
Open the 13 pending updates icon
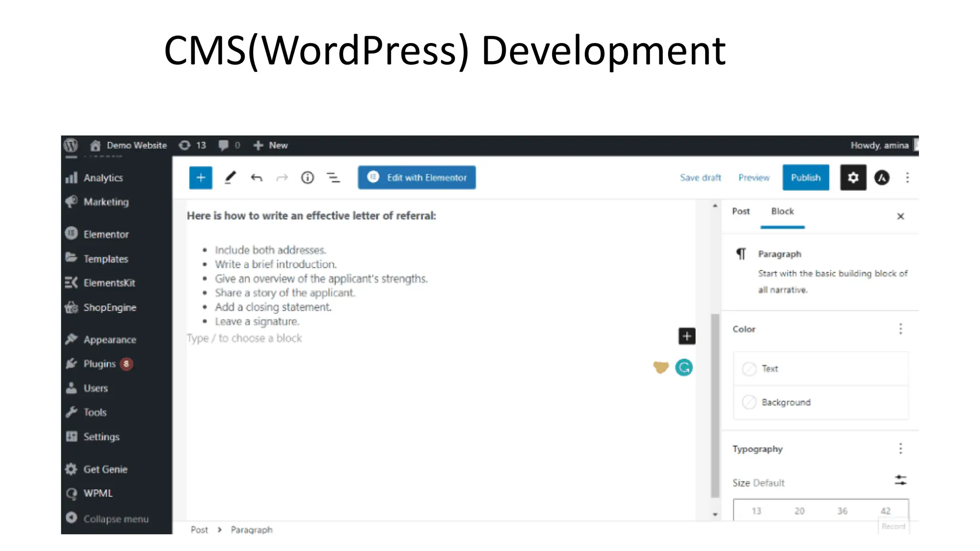(192, 145)
